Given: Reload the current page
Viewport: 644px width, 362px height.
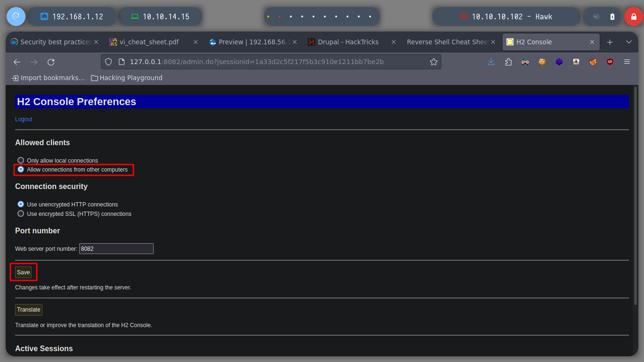Looking at the screenshot, I should coord(51,62).
